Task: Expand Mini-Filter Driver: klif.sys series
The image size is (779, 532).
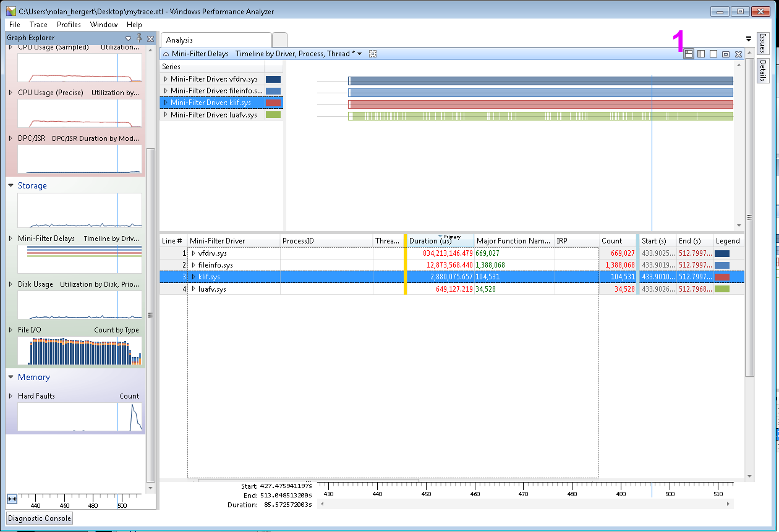Action: point(165,103)
